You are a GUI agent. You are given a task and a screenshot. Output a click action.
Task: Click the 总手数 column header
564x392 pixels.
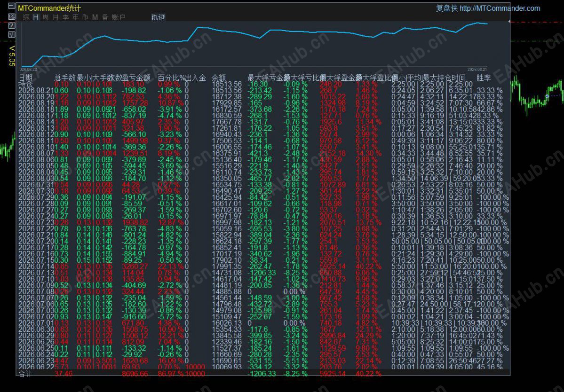click(x=65, y=78)
